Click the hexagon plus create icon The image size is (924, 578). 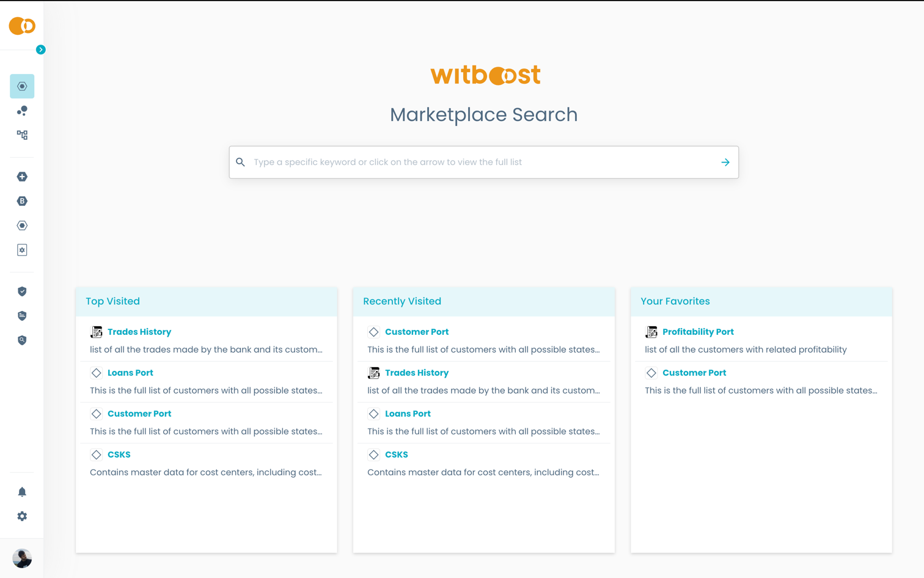pyautogui.click(x=22, y=177)
